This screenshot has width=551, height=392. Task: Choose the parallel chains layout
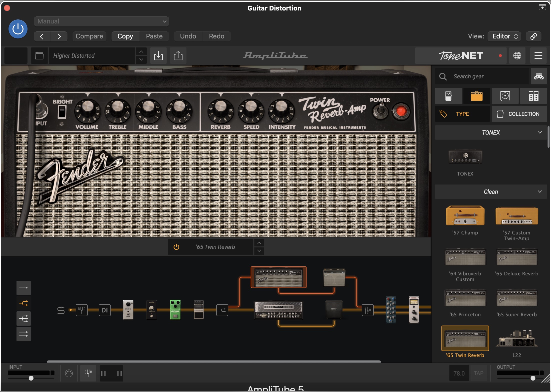[23, 334]
